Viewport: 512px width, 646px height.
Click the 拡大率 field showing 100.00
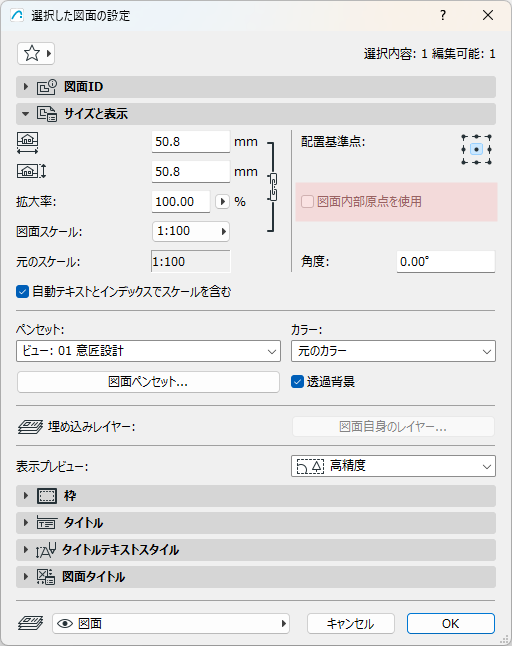[x=181, y=202]
